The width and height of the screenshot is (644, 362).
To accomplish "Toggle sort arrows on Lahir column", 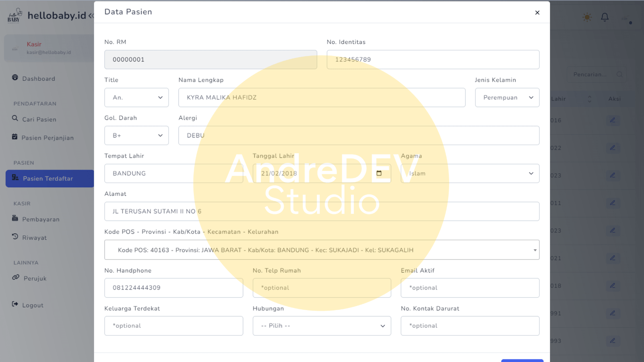I will tap(589, 99).
